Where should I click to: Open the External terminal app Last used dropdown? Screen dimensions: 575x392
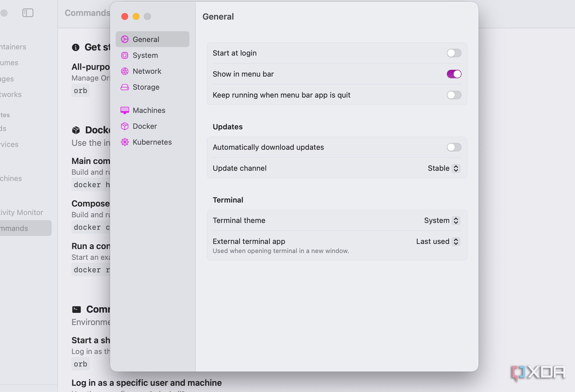[438, 241]
